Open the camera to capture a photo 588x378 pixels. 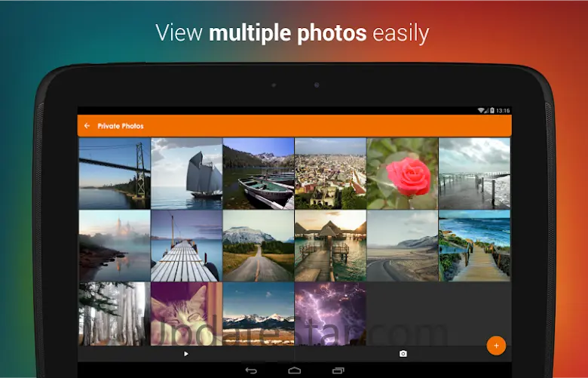pyautogui.click(x=403, y=353)
